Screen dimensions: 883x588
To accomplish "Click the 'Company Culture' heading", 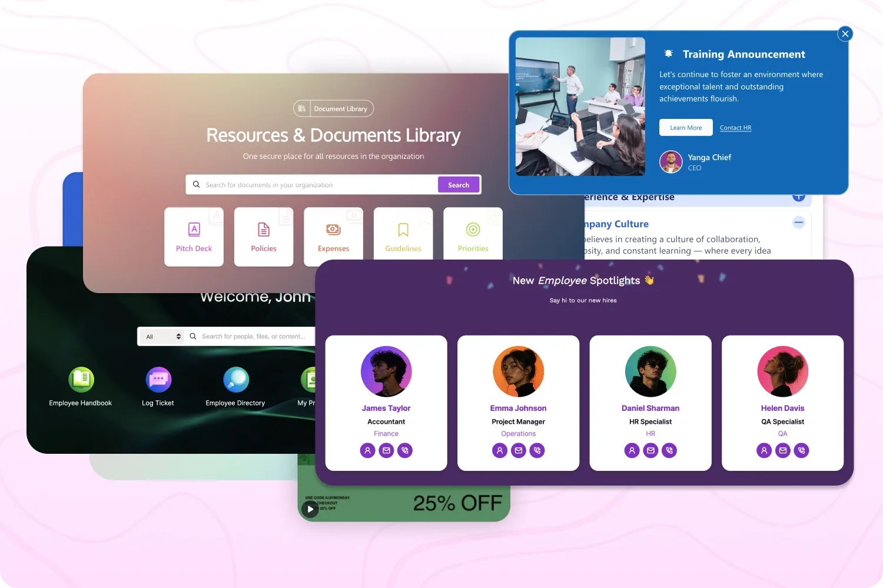I will [x=616, y=224].
